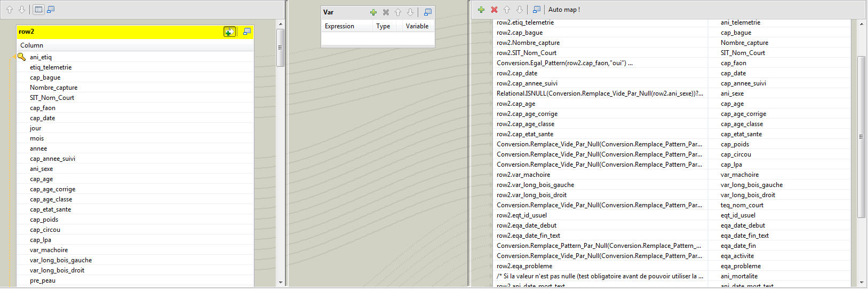
Task: Select var_machoire column in row2
Action: click(x=49, y=250)
